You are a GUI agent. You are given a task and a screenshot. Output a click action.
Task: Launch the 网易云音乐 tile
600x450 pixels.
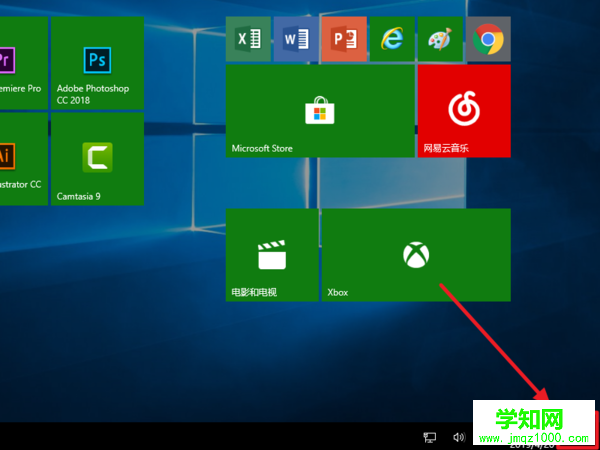464,111
